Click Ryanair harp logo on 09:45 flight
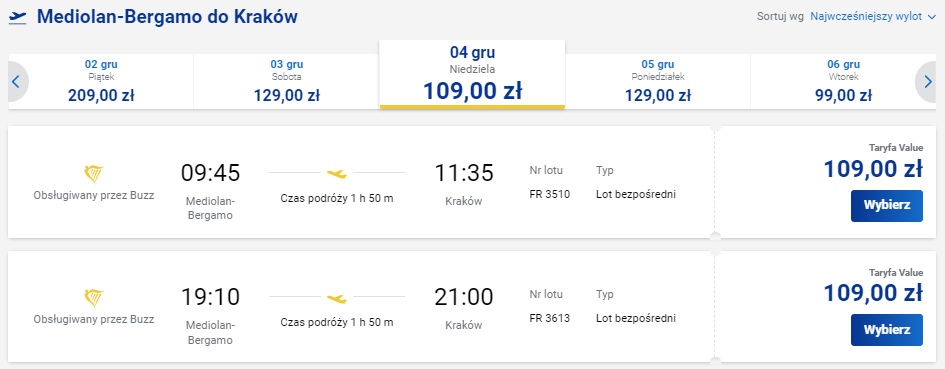 click(93, 175)
